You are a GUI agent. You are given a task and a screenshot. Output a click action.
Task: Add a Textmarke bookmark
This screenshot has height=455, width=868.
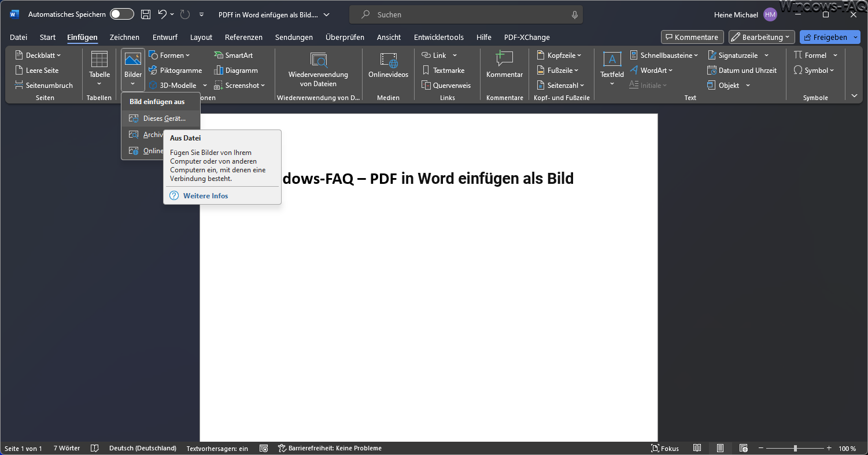coord(444,71)
